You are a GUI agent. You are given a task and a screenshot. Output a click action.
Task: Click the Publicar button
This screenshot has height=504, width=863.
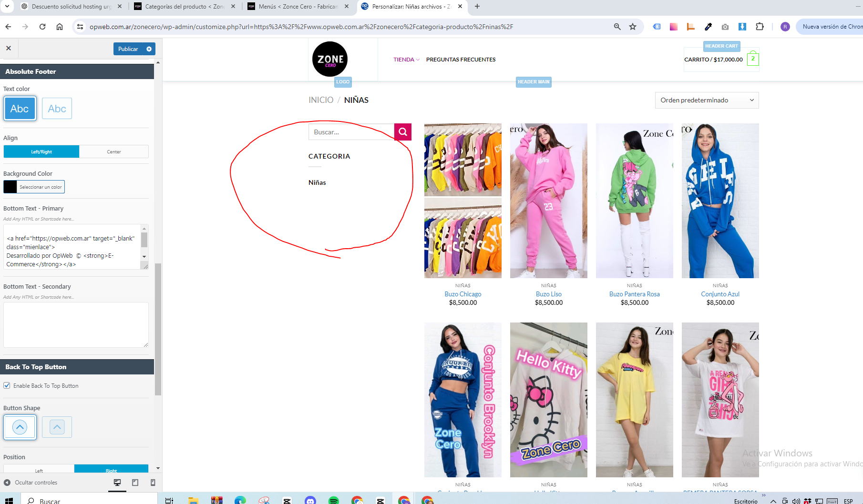coord(128,49)
